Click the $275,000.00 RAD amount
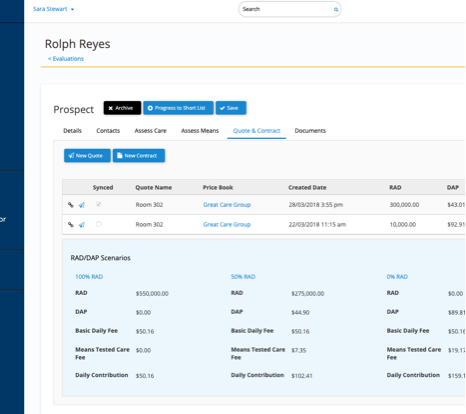This screenshot has height=414, width=466. click(x=308, y=294)
